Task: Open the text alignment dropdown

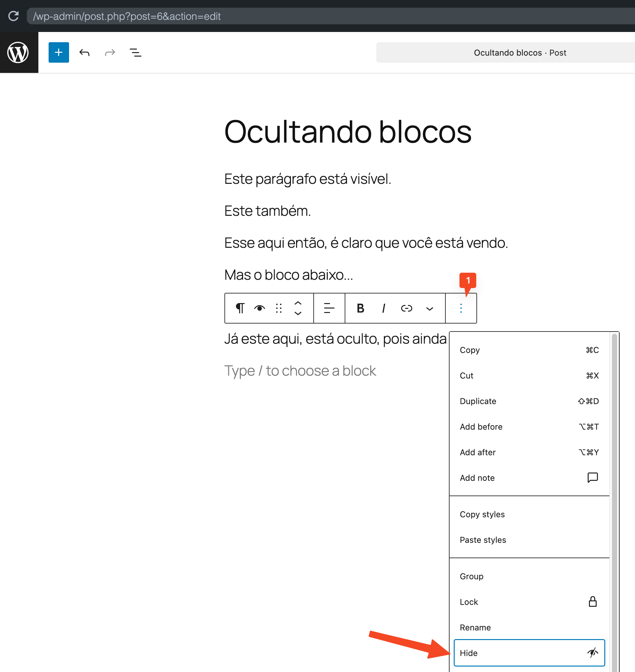Action: (x=329, y=308)
